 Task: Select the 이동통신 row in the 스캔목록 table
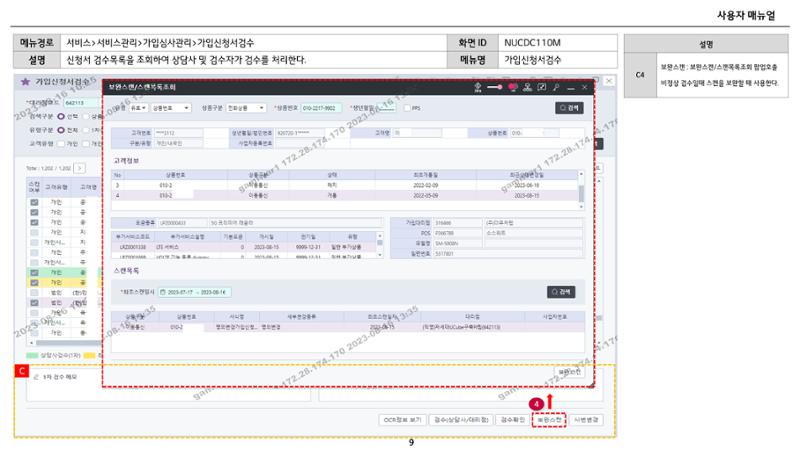(x=348, y=327)
